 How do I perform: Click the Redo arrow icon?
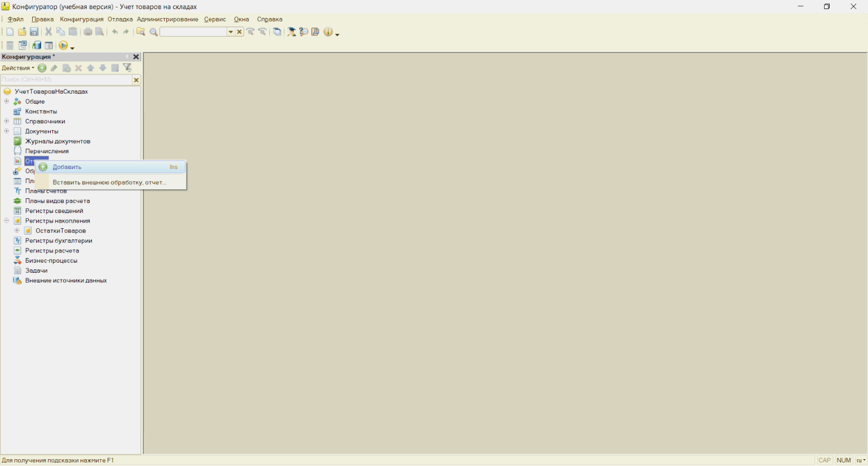[126, 32]
